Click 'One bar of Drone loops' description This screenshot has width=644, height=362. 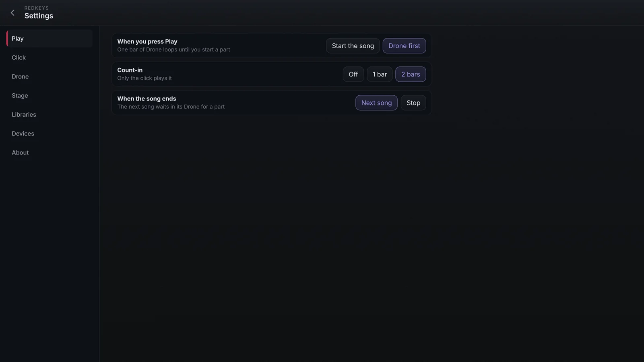pyautogui.click(x=173, y=49)
